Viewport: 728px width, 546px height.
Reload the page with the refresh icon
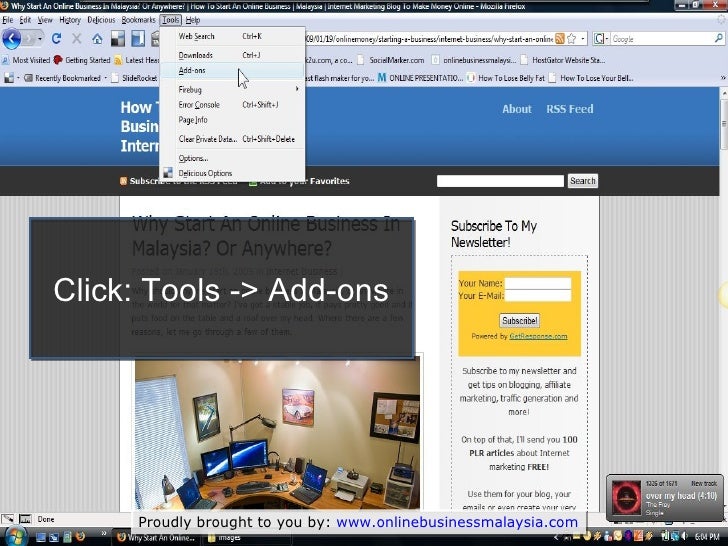click(57, 39)
